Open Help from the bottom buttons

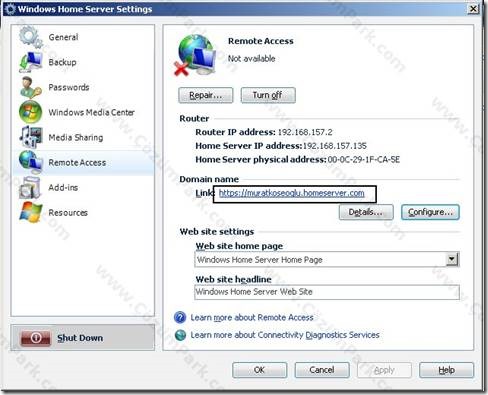click(x=446, y=370)
